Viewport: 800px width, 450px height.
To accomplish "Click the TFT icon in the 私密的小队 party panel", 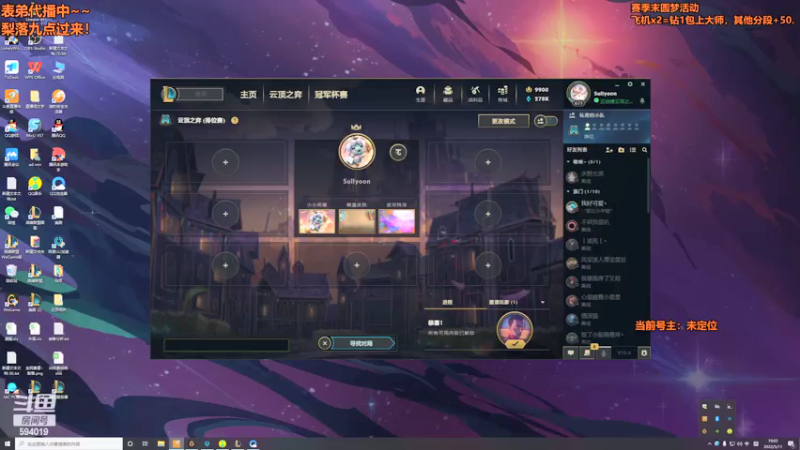I will (574, 130).
